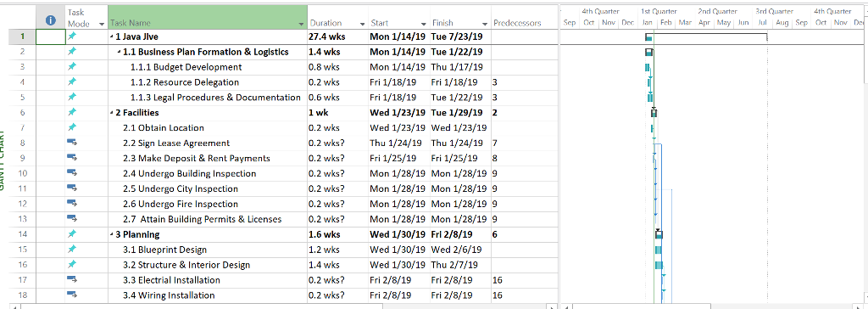
Task: Collapse the 1 Java Jive summary task
Action: pyautogui.click(x=111, y=37)
